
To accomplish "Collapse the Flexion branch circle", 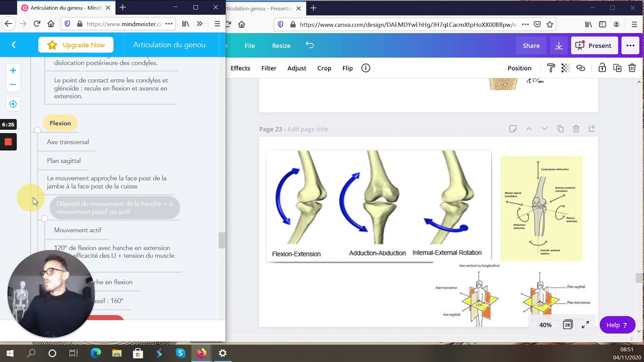I will [37, 130].
